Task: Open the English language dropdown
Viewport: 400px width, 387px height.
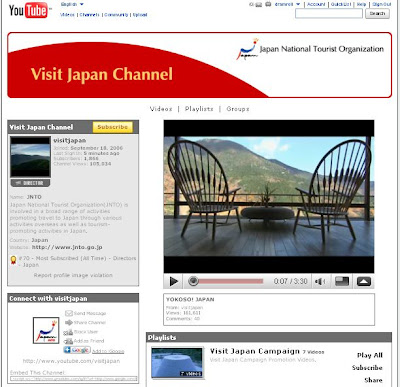Action: click(72, 4)
